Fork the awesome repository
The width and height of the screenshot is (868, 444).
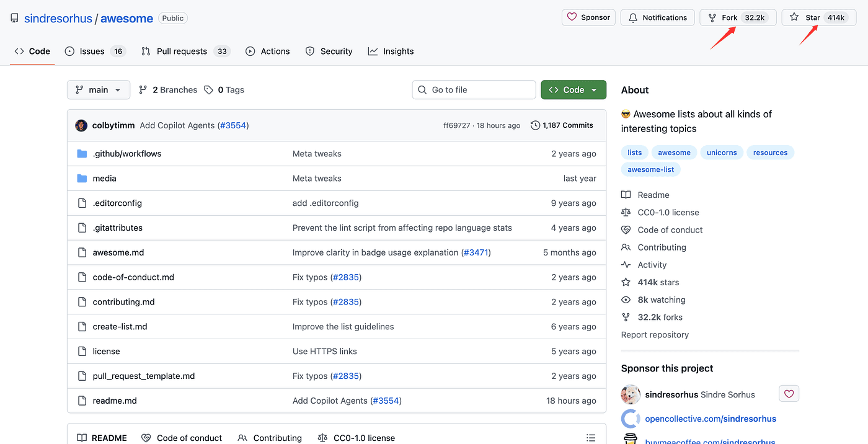729,17
